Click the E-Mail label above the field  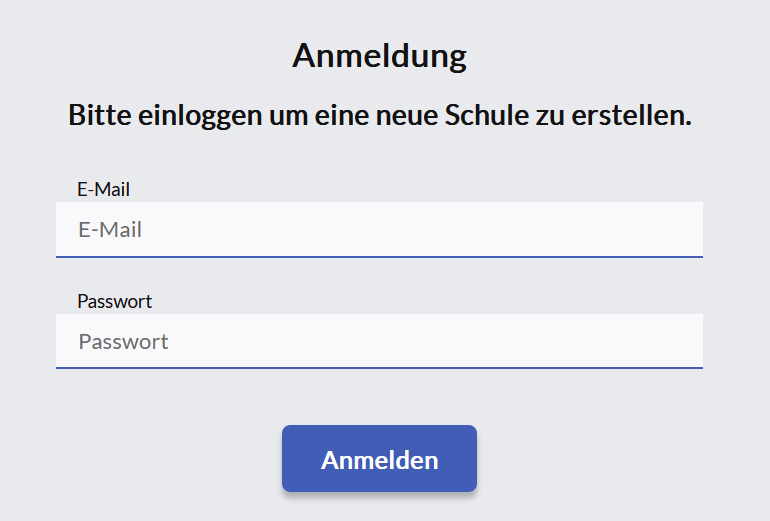[104, 189]
